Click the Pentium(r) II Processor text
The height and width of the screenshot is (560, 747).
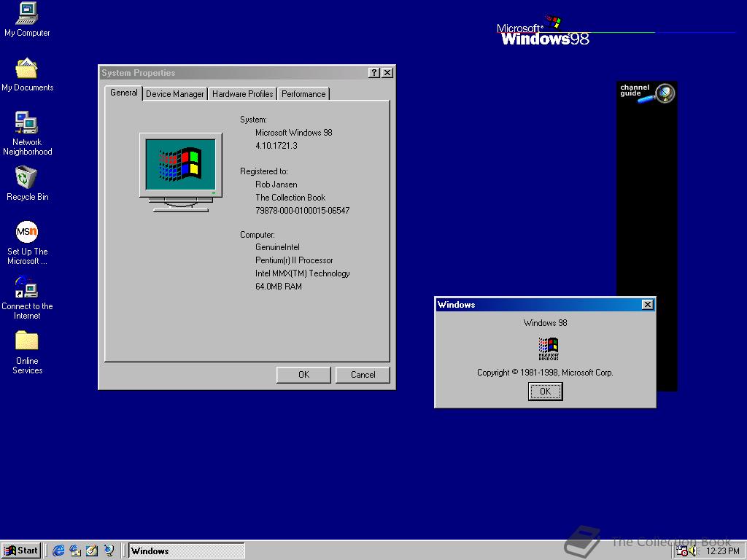pyautogui.click(x=294, y=260)
